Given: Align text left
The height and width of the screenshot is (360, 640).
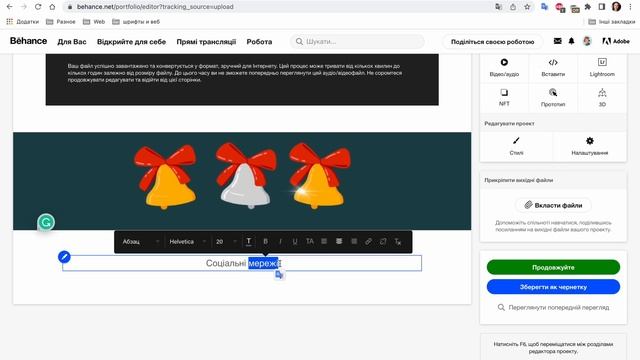Looking at the screenshot, I should pyautogui.click(x=324, y=242).
